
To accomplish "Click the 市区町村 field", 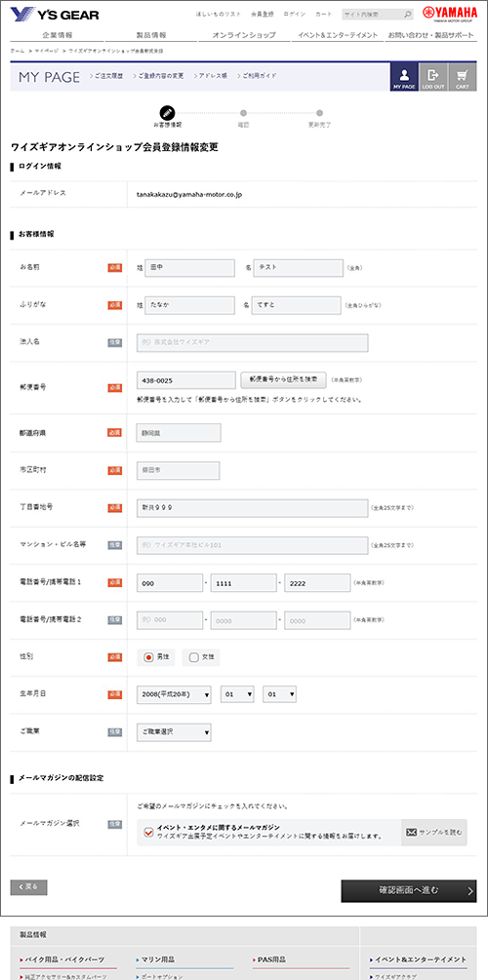I will [179, 470].
